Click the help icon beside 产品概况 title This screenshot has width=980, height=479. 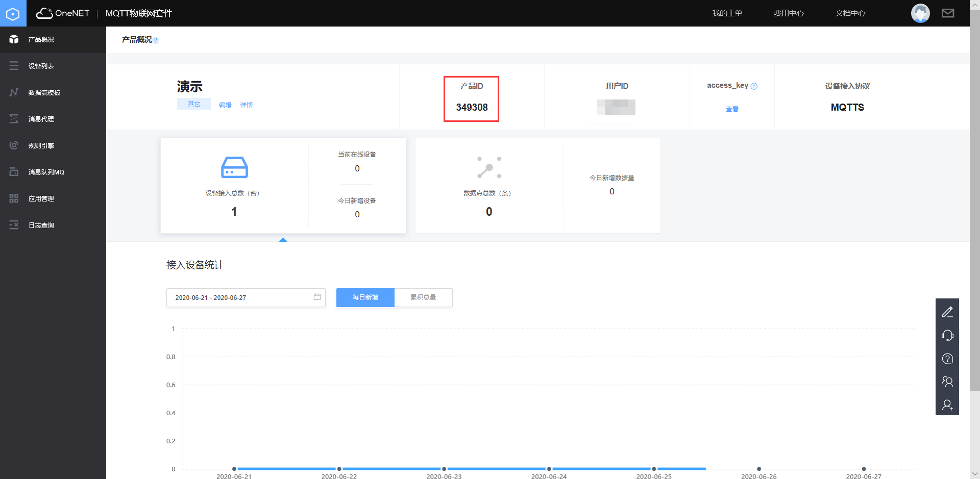point(156,40)
